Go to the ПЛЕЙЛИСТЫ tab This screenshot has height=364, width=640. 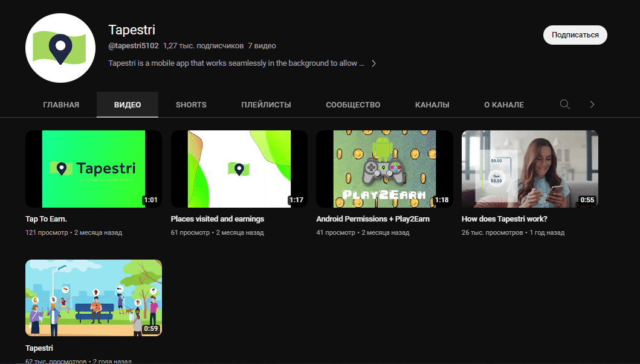click(x=266, y=104)
